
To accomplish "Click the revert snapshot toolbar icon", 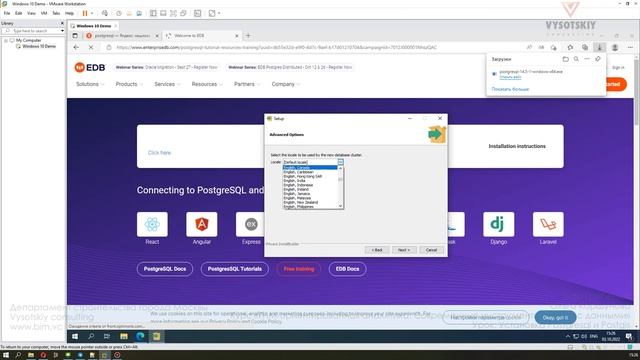I will (129, 13).
